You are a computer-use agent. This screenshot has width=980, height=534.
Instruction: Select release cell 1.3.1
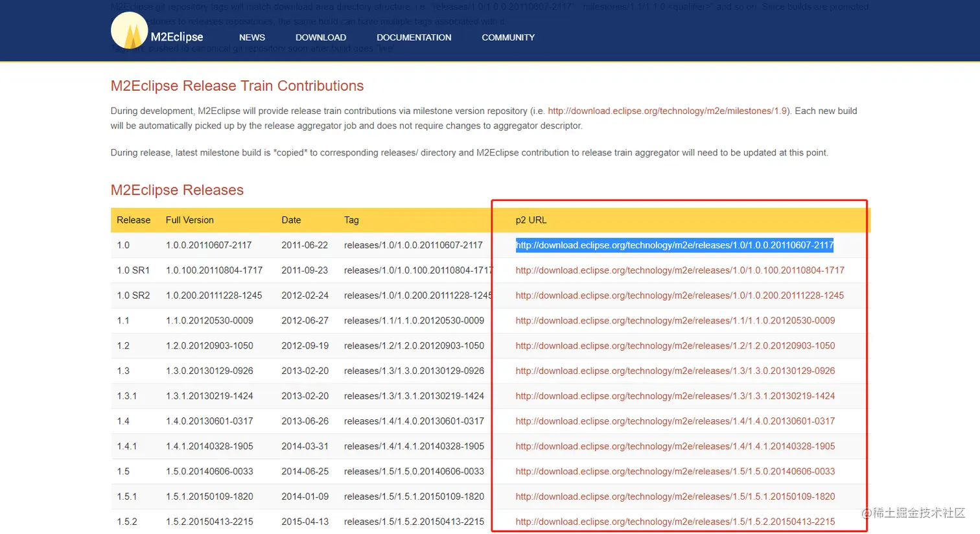pyautogui.click(x=126, y=396)
